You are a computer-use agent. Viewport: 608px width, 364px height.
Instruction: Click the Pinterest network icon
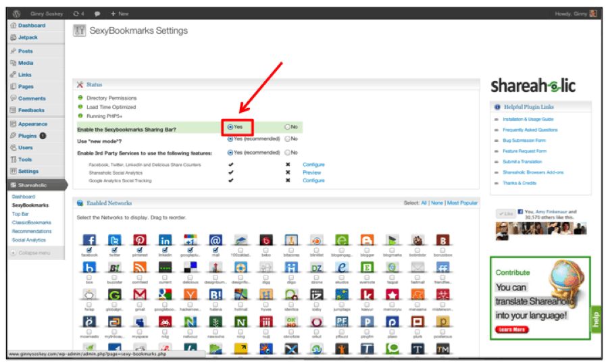point(140,240)
